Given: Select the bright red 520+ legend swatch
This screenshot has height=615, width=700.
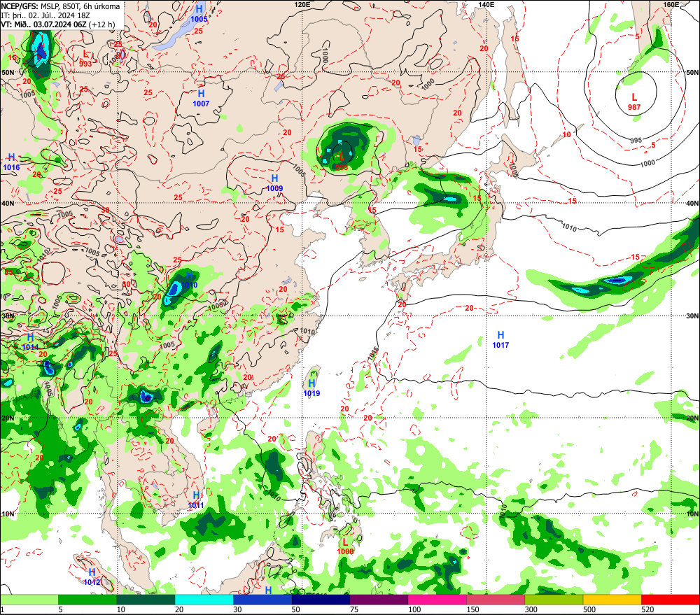Looking at the screenshot, I should (x=671, y=600).
